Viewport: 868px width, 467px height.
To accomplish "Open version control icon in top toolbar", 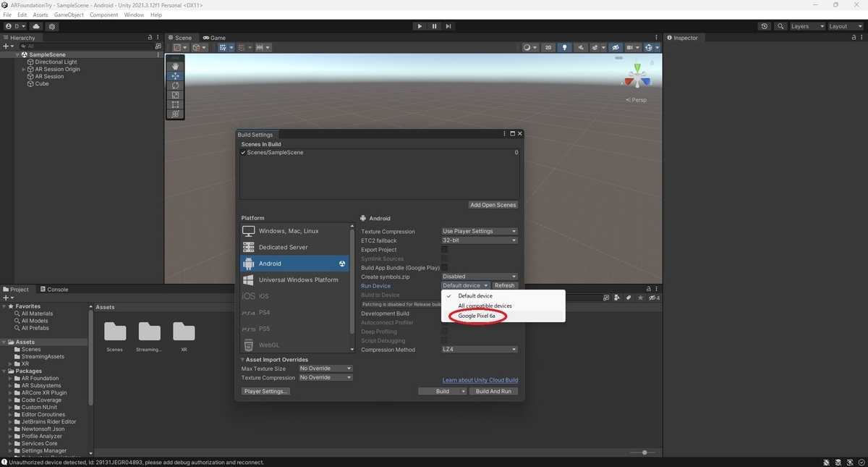I will pyautogui.click(x=52, y=26).
